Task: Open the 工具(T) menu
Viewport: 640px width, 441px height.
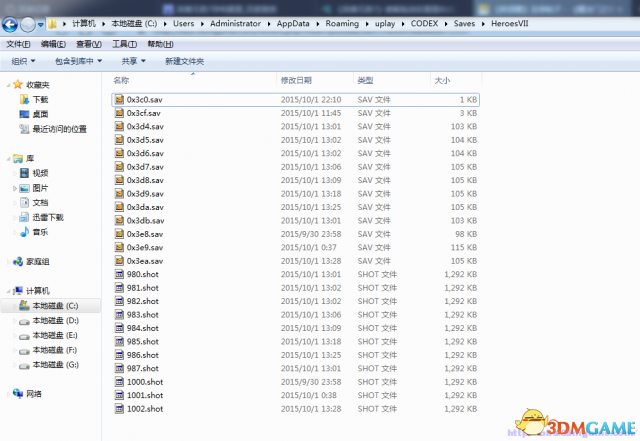Action: pos(124,44)
